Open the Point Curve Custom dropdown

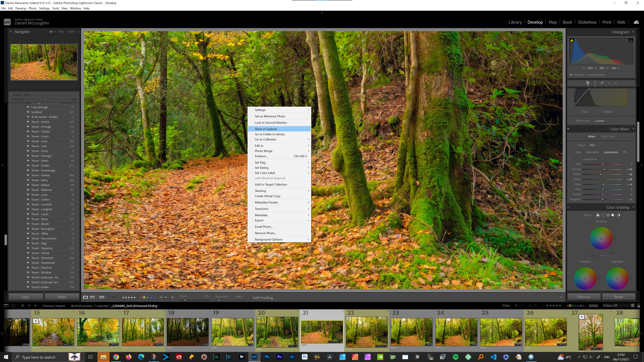tap(601, 121)
